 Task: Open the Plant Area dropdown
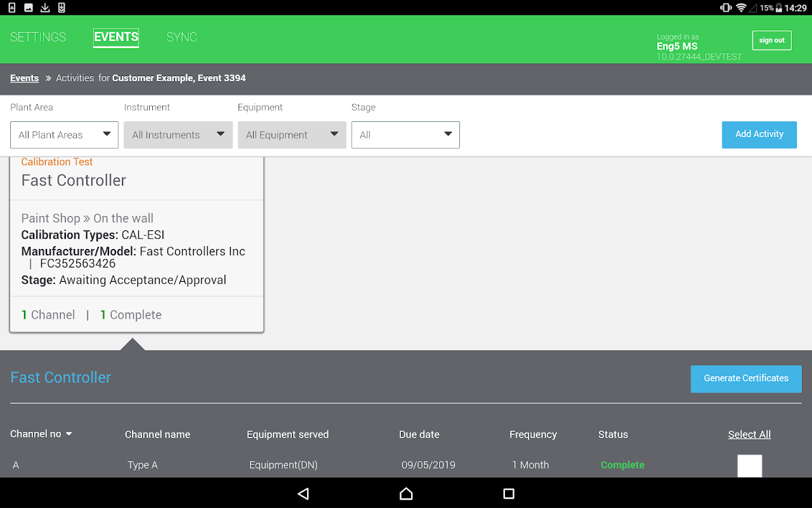pos(64,135)
